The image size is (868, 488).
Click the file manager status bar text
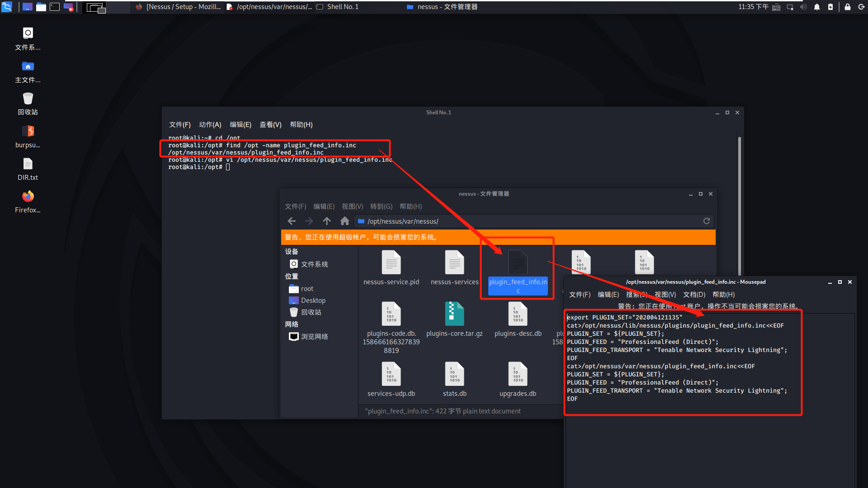443,411
